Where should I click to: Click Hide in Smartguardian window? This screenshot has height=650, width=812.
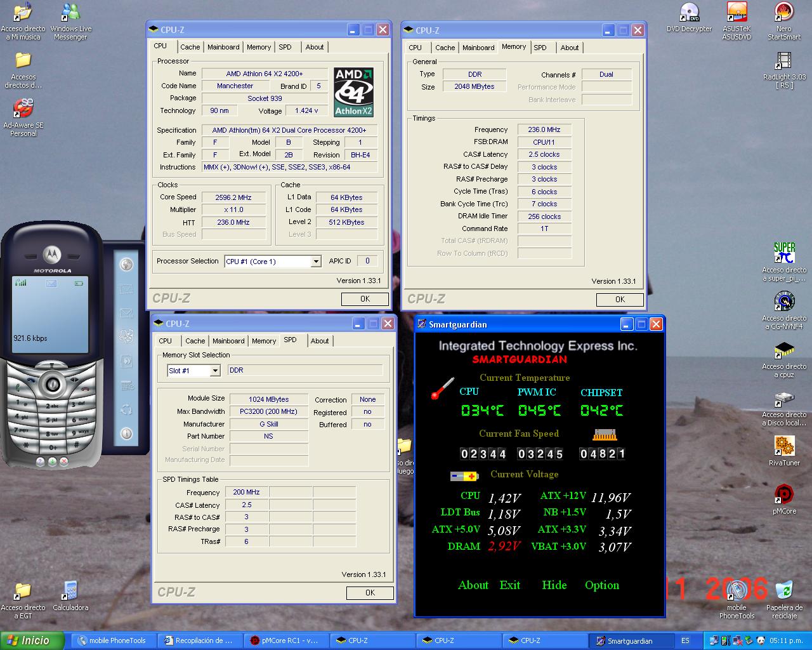coord(554,585)
